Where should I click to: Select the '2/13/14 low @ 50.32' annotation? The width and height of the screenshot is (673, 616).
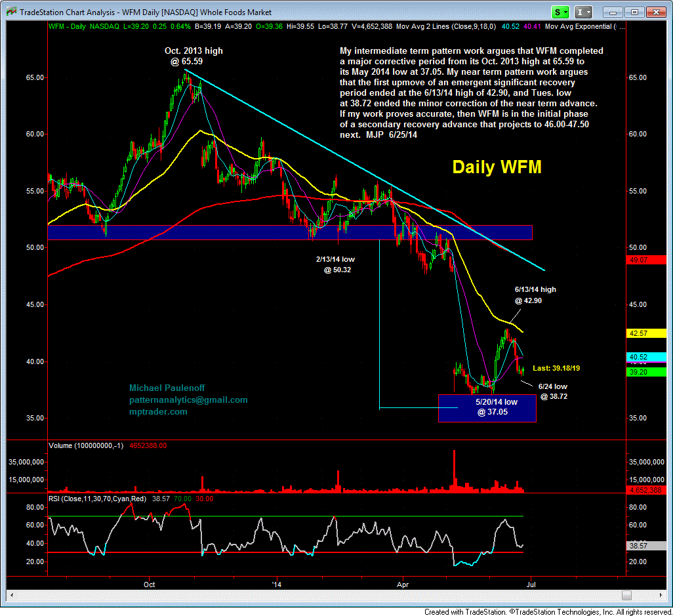click(x=336, y=264)
